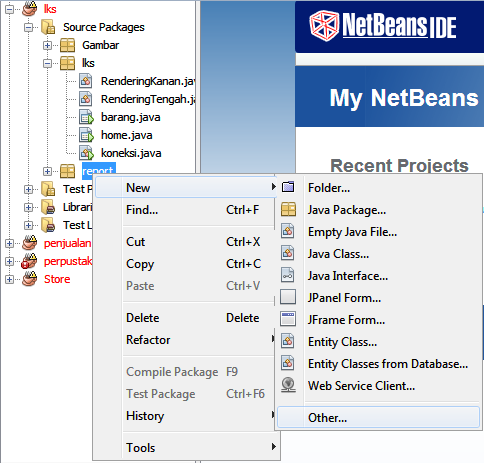Click the Web Service Client globe icon
Viewport: 484px width, 463px height.
click(288, 385)
